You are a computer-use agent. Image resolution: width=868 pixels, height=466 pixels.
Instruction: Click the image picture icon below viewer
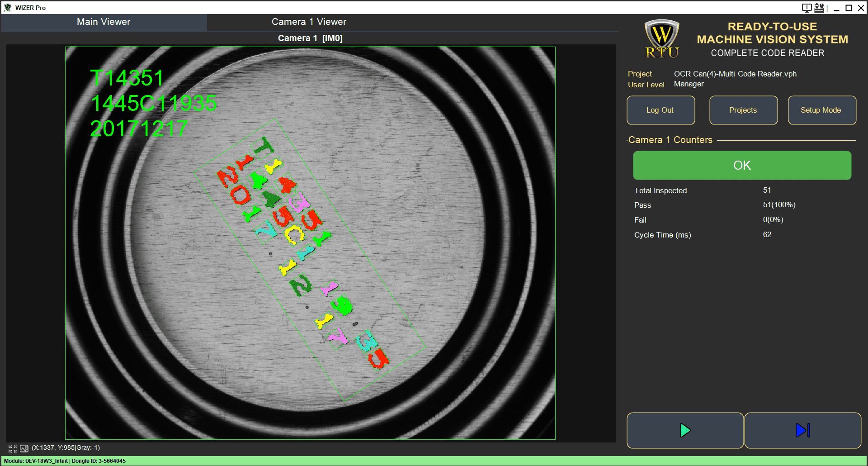24,448
